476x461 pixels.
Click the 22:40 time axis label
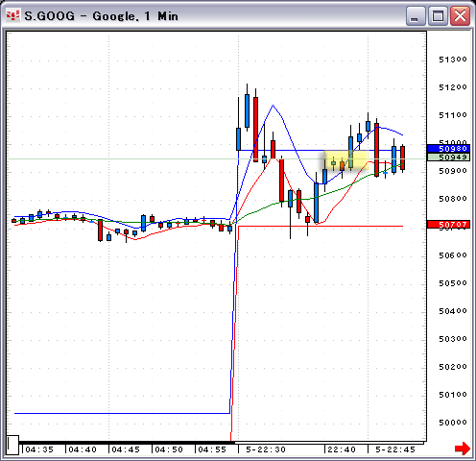coord(342,449)
